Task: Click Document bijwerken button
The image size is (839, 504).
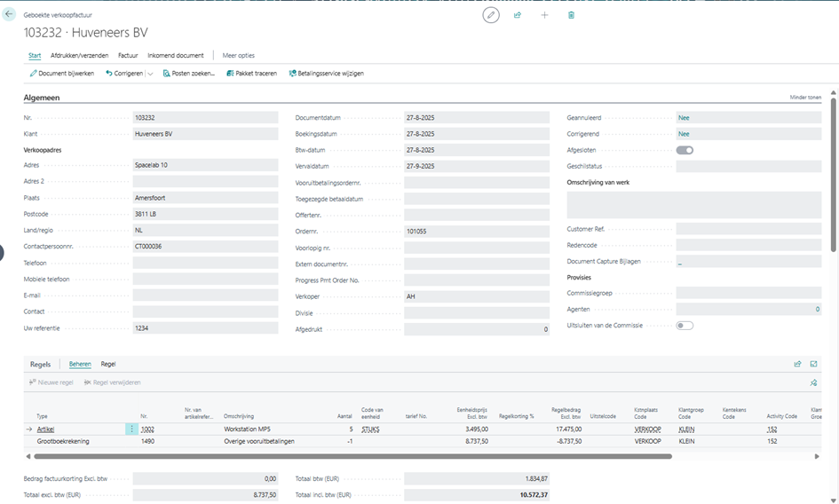Action: (62, 74)
